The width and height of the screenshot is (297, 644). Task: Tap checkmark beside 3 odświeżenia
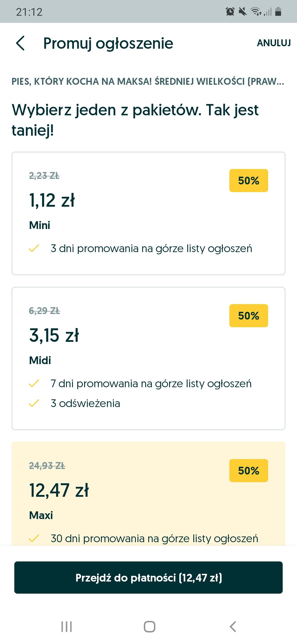click(x=34, y=403)
